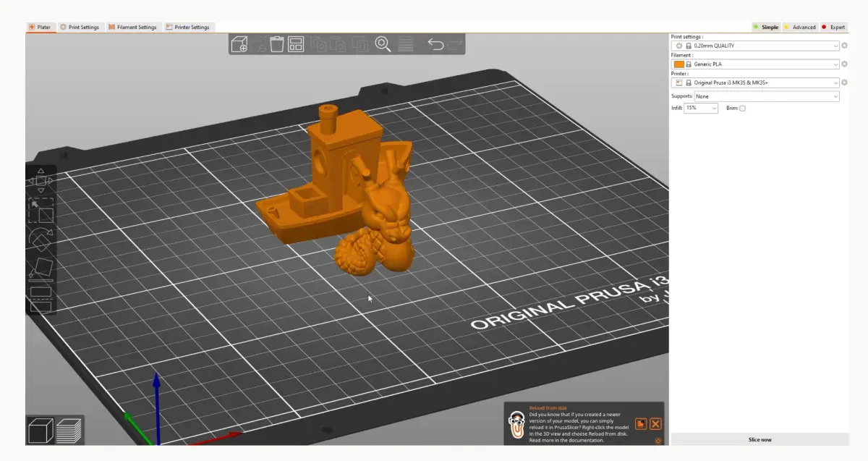
Task: Open the Print settings quality dropdown
Action: (755, 46)
